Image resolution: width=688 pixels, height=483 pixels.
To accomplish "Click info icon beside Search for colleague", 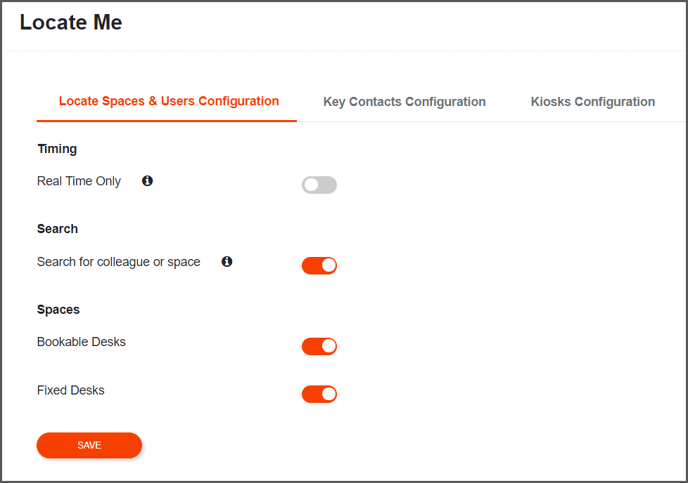I will (x=227, y=261).
